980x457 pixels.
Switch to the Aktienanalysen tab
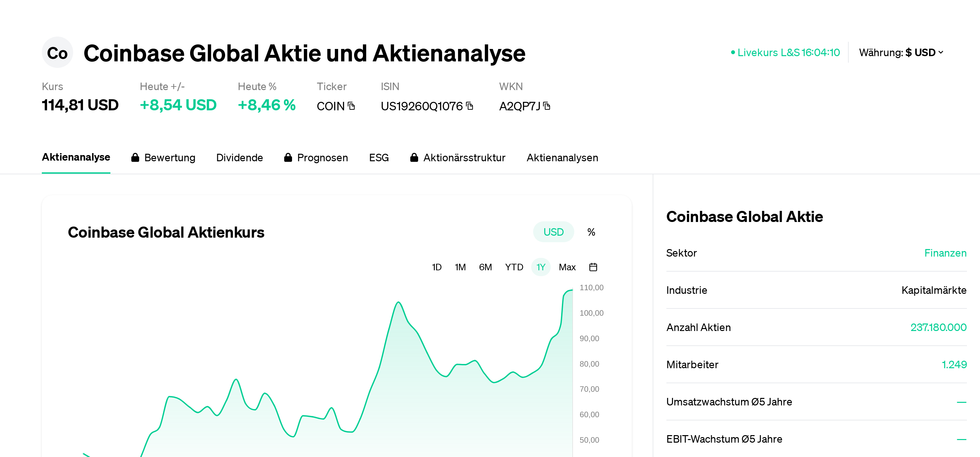tap(562, 157)
